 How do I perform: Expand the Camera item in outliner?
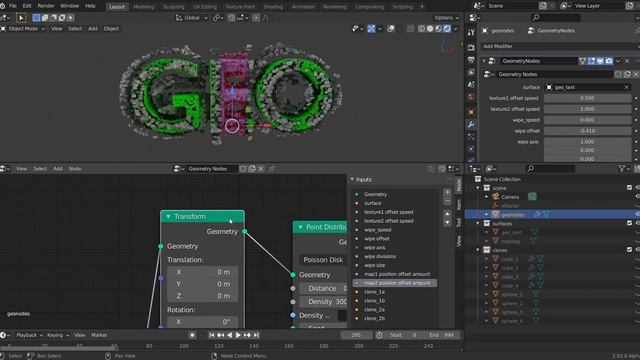coord(487,197)
